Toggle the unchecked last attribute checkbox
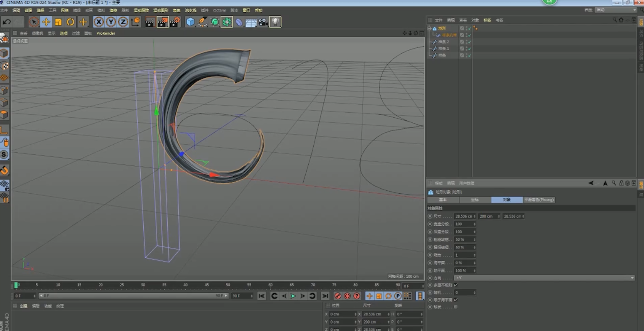The width and height of the screenshot is (644, 331). (456, 307)
